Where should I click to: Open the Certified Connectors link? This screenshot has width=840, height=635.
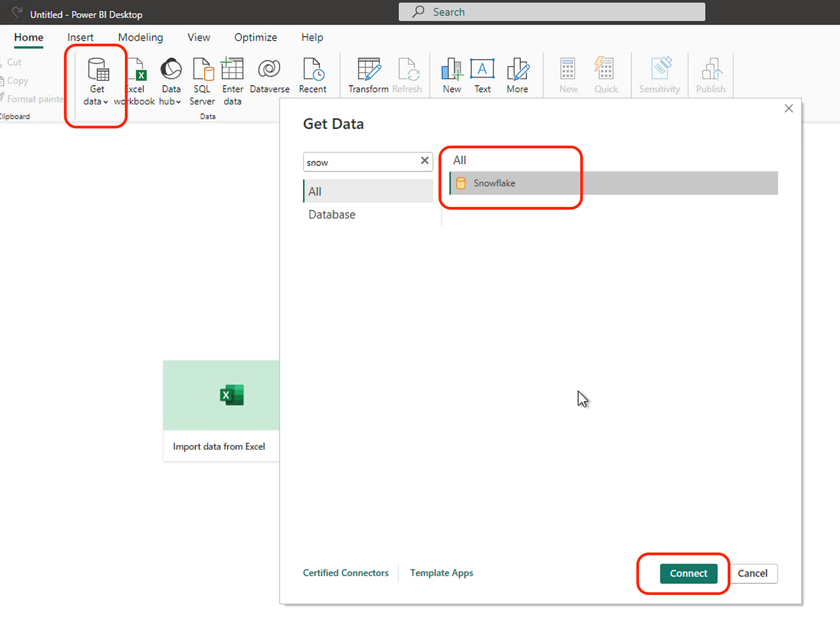tap(346, 573)
